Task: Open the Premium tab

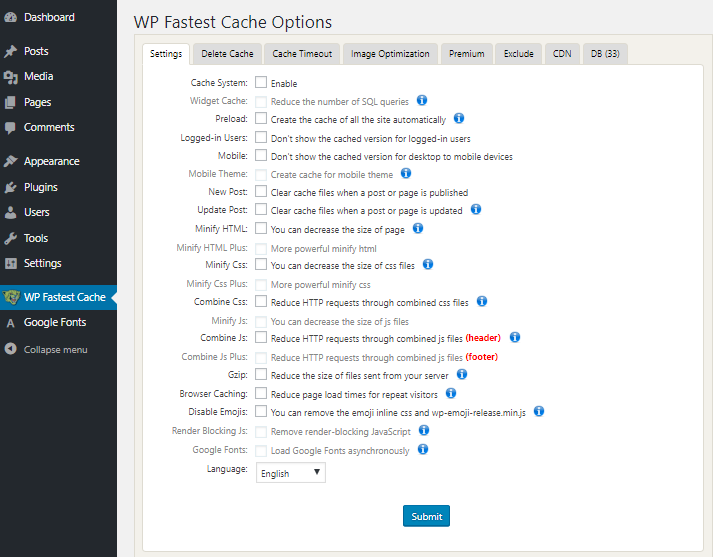Action: [467, 54]
